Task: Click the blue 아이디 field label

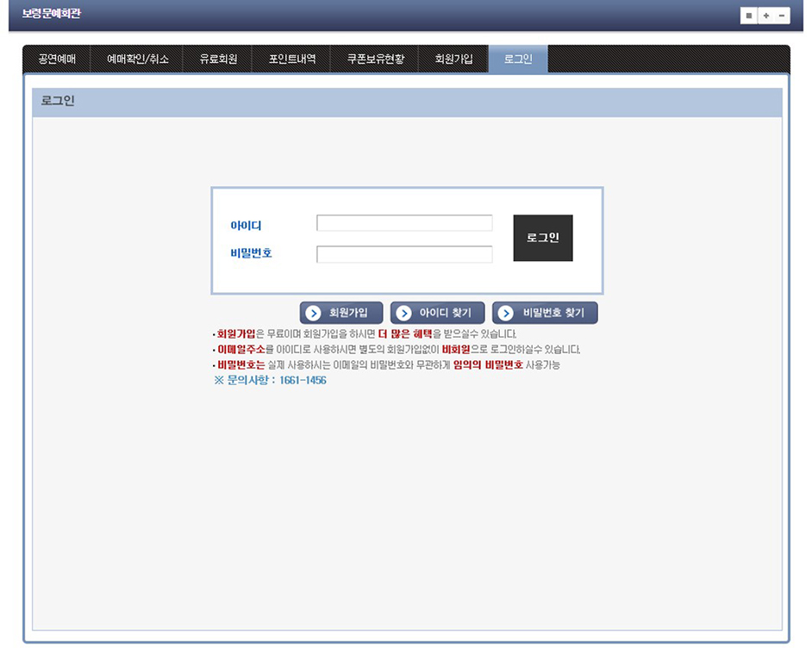Action: tap(246, 226)
